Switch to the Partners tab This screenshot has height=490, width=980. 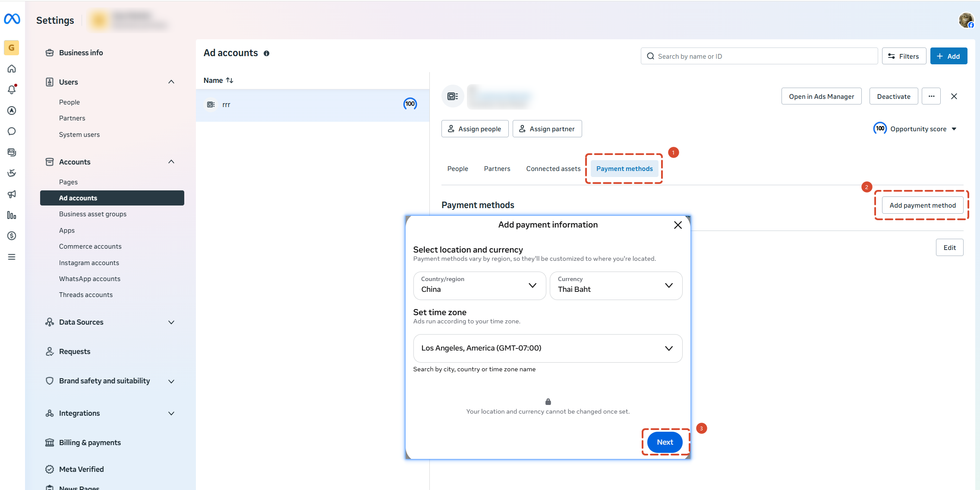[497, 169]
